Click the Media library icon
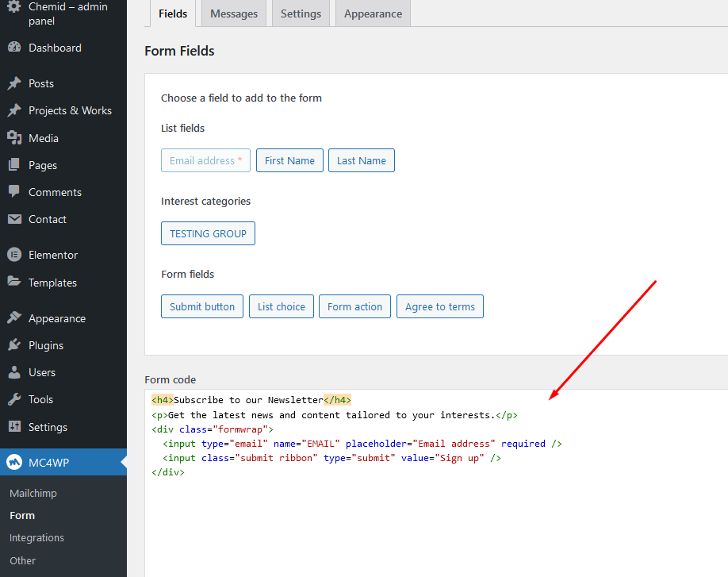This screenshot has height=577, width=728. 14,137
